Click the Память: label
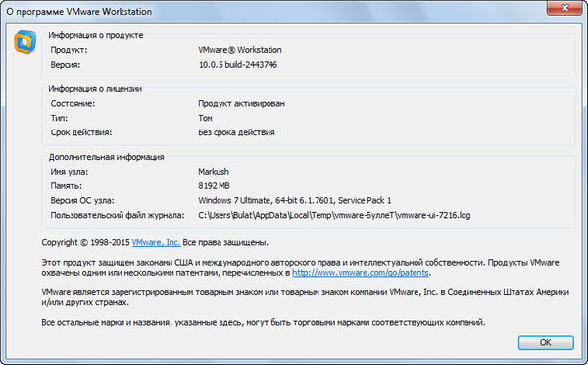 pyautogui.click(x=66, y=186)
